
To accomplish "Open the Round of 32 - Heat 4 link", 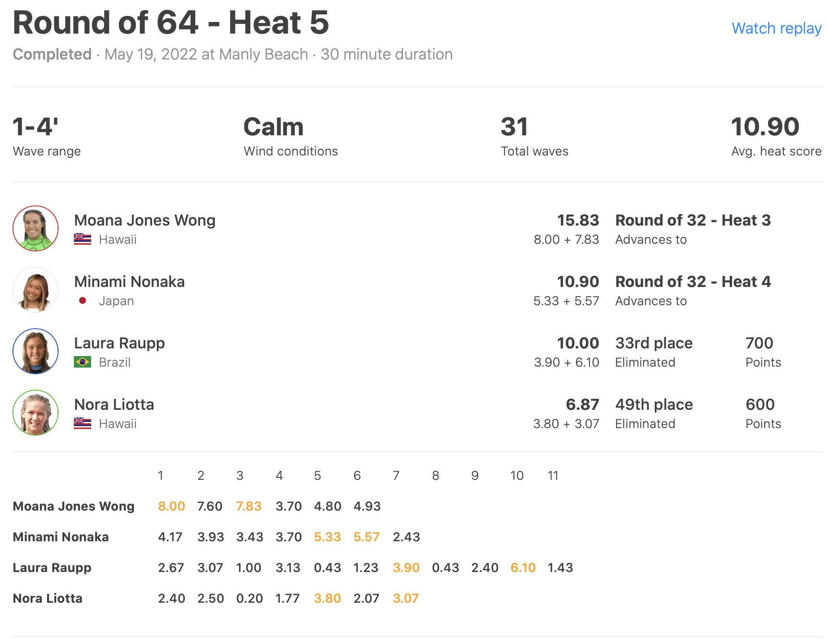I will [x=693, y=282].
